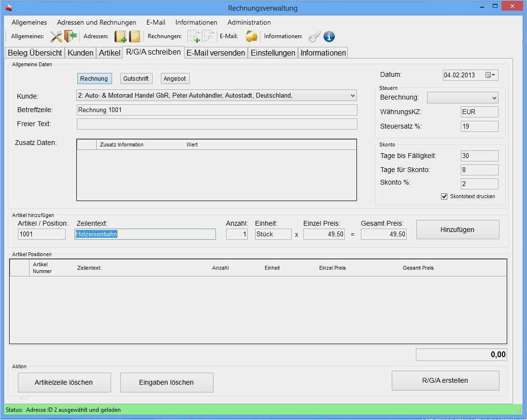Click the Hinzufügen button
This screenshot has width=527, height=420.
[x=457, y=230]
